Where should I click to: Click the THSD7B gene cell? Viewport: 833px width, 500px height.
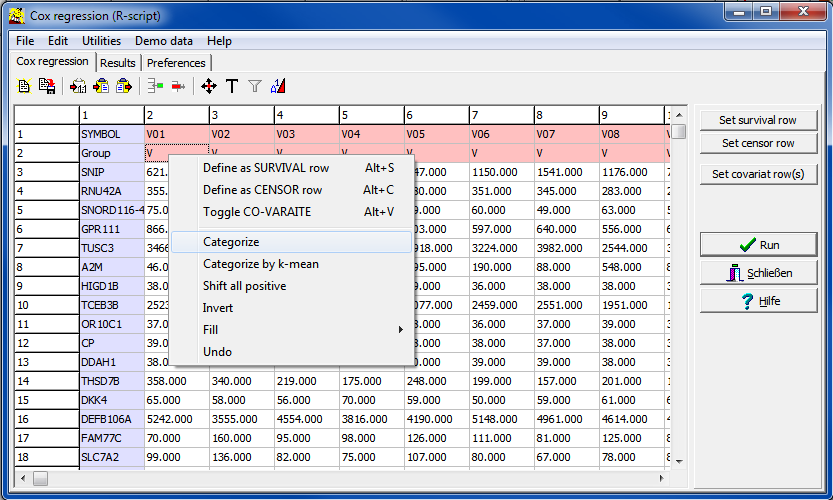(x=112, y=381)
